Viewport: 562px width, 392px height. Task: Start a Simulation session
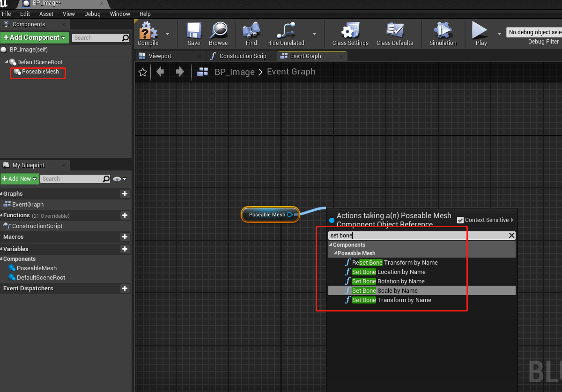coord(442,33)
